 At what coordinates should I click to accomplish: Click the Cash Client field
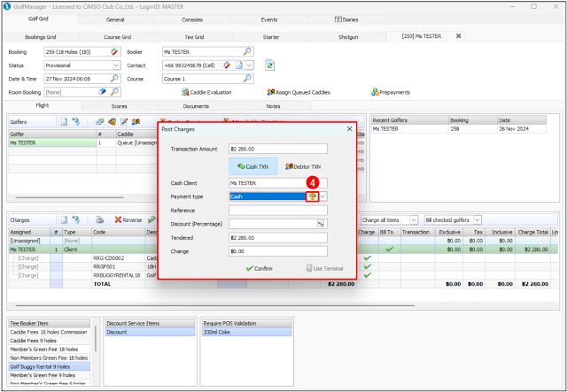(277, 183)
